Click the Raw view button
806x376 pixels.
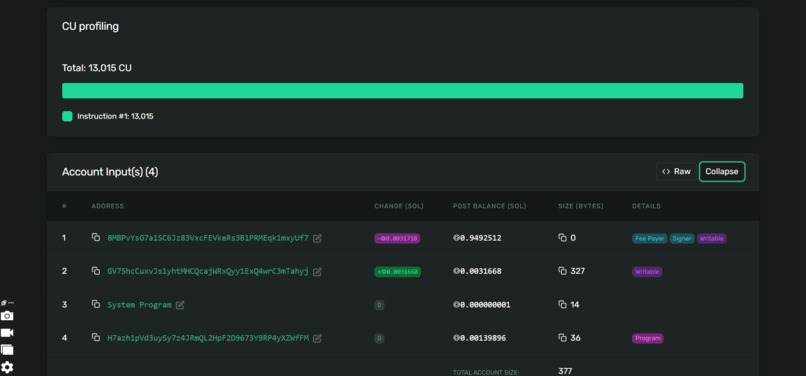[x=676, y=171]
